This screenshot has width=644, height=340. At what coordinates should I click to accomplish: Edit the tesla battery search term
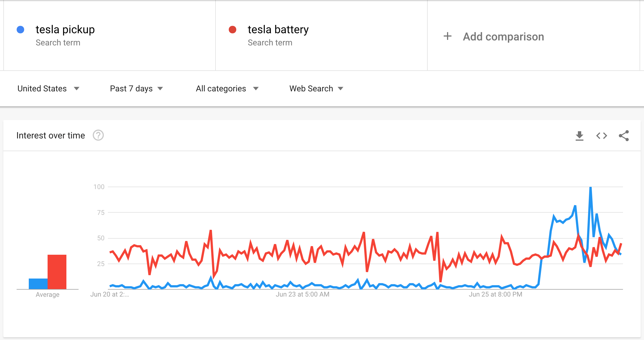point(278,30)
